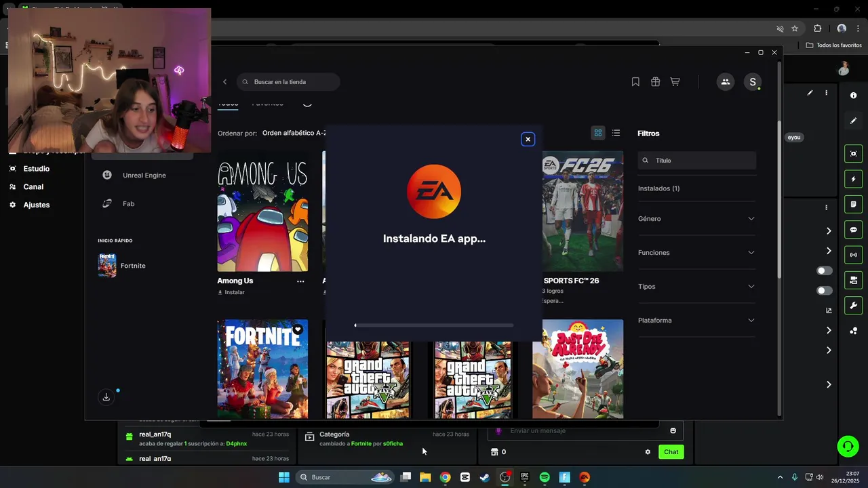This screenshot has width=868, height=488.
Task: Click the camera icon in right sidebar
Action: [x=853, y=154]
